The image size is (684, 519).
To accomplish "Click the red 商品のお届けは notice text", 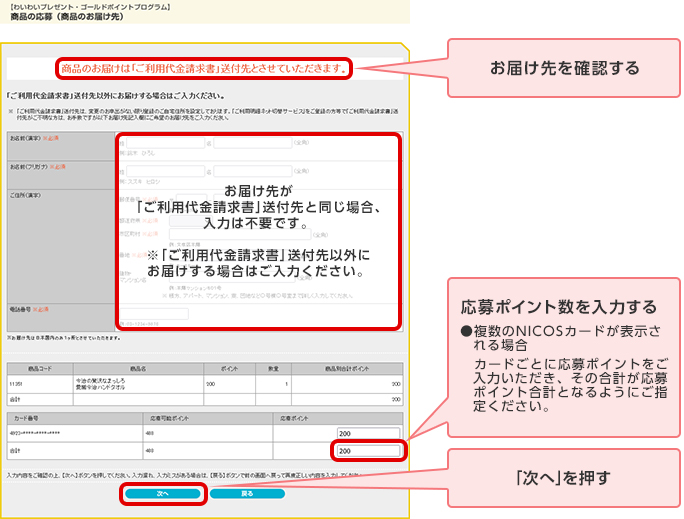I will click(204, 69).
